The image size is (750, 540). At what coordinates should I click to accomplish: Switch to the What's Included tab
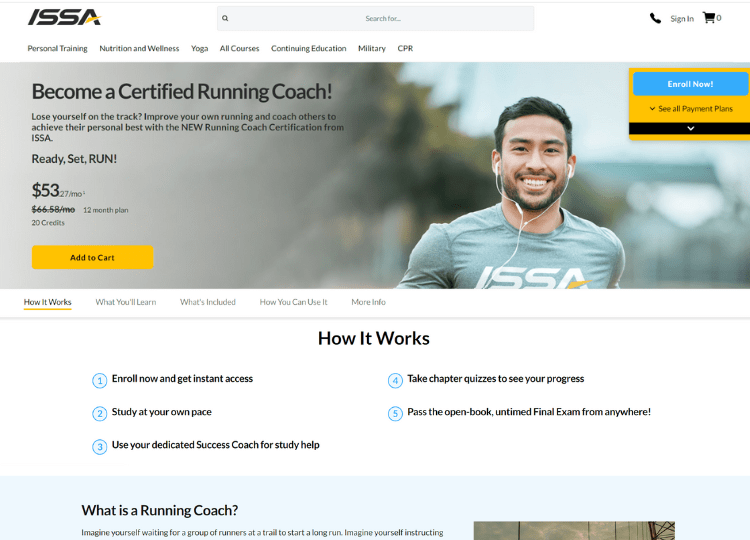point(208,302)
